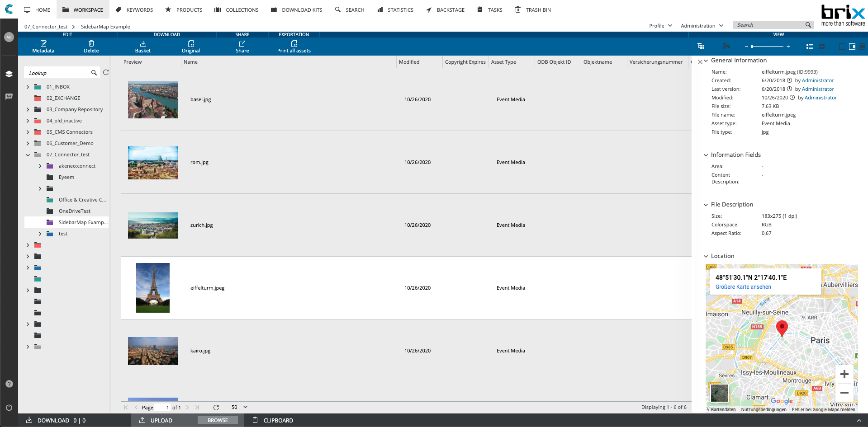Increase thumbnail size with plus icon

(788, 46)
